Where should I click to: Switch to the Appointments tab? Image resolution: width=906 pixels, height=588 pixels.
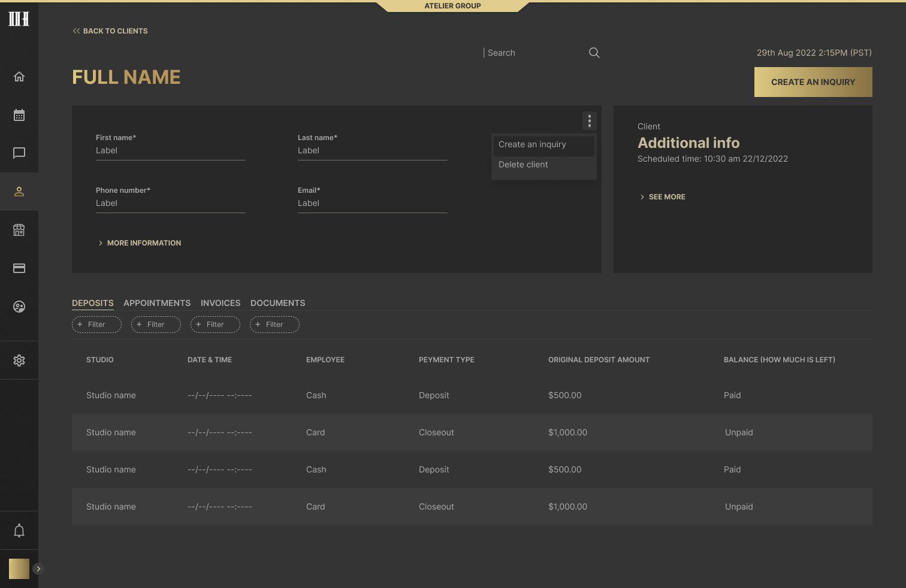coord(157,303)
